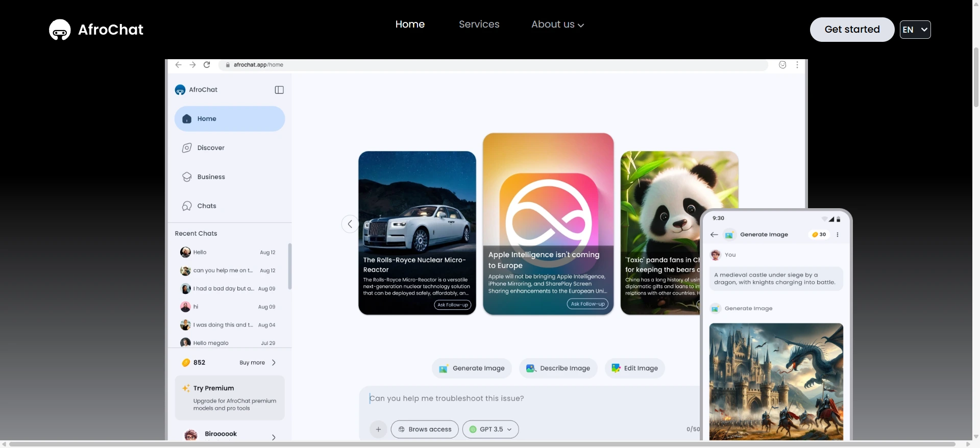Click the AfroChat sidebar logo icon
The height and width of the screenshot is (448, 980).
point(180,90)
